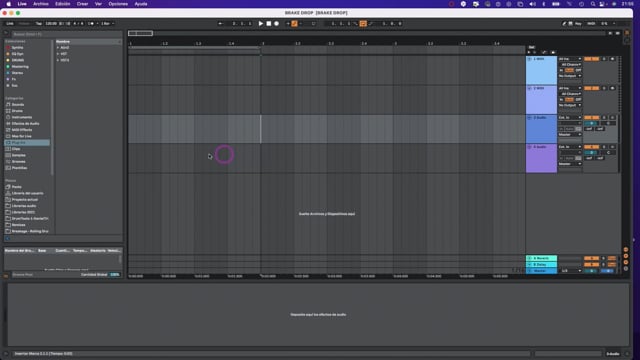Arm the arrangement Record button
Viewport: 640px width, 360px height.
click(x=276, y=24)
